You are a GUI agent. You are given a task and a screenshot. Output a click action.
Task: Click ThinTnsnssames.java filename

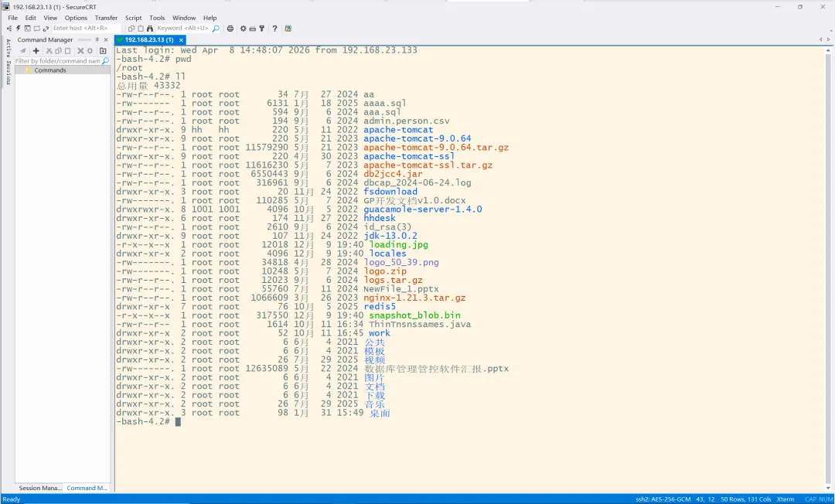coord(420,324)
